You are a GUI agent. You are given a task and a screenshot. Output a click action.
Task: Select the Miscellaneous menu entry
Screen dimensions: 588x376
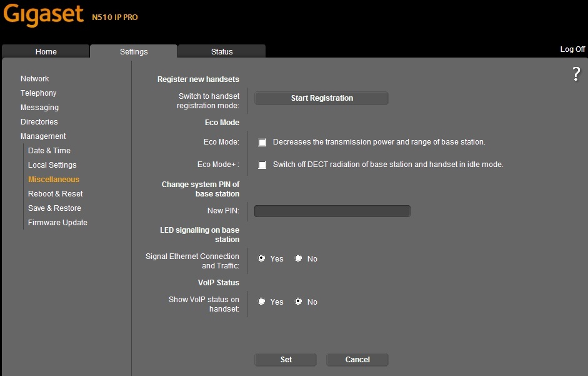(54, 180)
